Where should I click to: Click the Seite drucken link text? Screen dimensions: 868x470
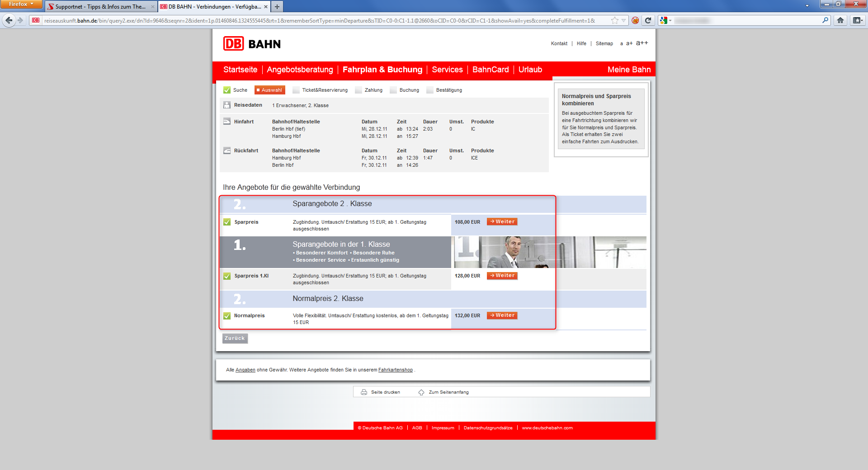pyautogui.click(x=386, y=392)
